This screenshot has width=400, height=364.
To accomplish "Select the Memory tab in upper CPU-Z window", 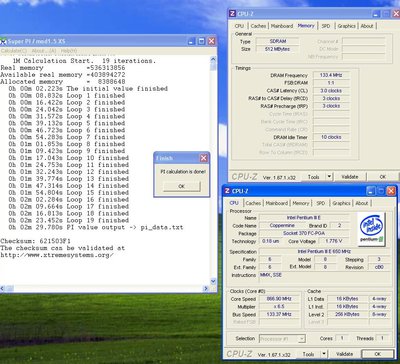I will click(x=306, y=25).
